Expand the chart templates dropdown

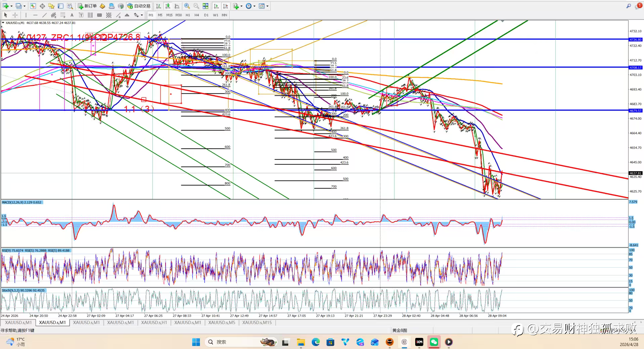pyautogui.click(x=267, y=6)
